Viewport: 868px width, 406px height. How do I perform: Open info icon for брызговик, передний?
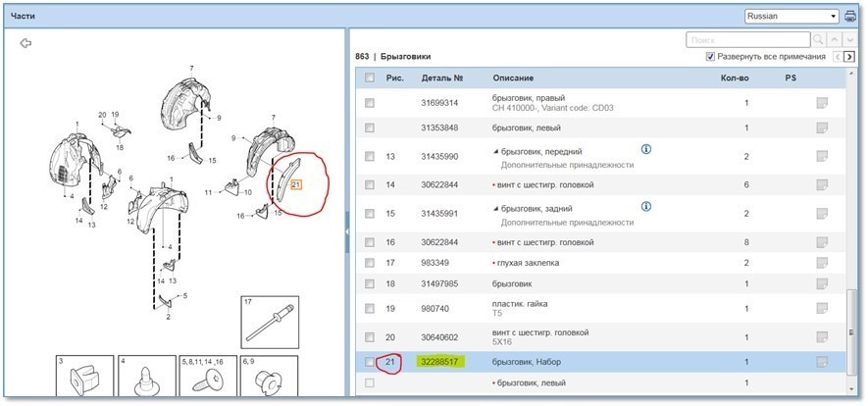pyautogui.click(x=645, y=149)
